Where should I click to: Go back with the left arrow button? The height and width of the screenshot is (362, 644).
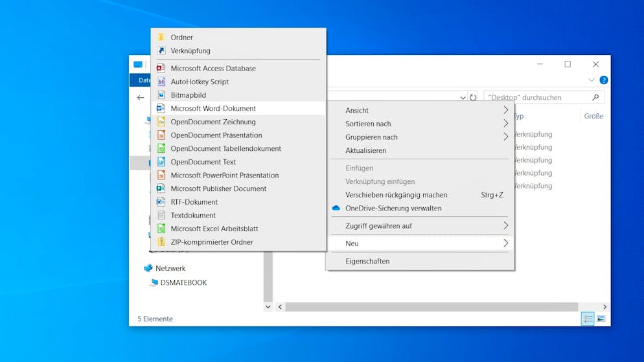point(141,98)
